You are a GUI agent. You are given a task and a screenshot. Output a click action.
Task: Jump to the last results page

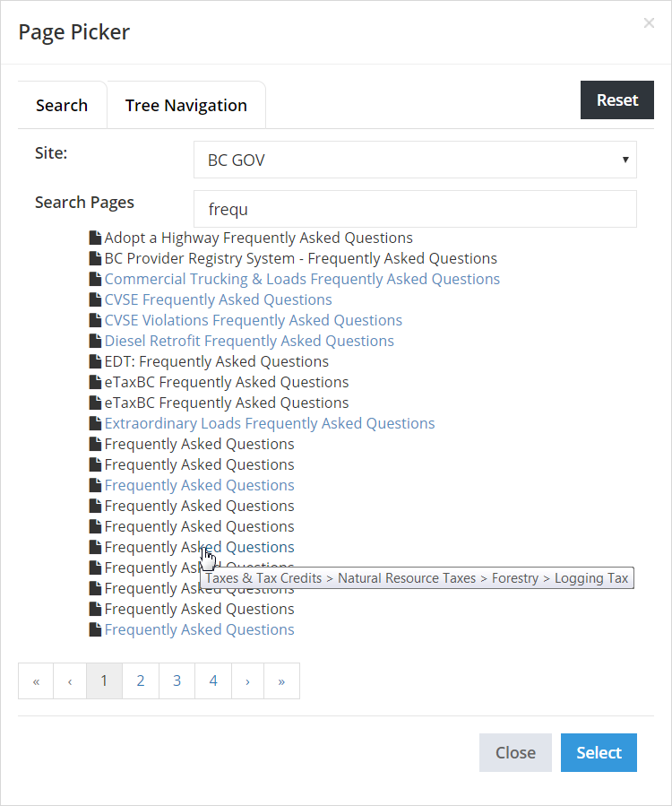281,680
